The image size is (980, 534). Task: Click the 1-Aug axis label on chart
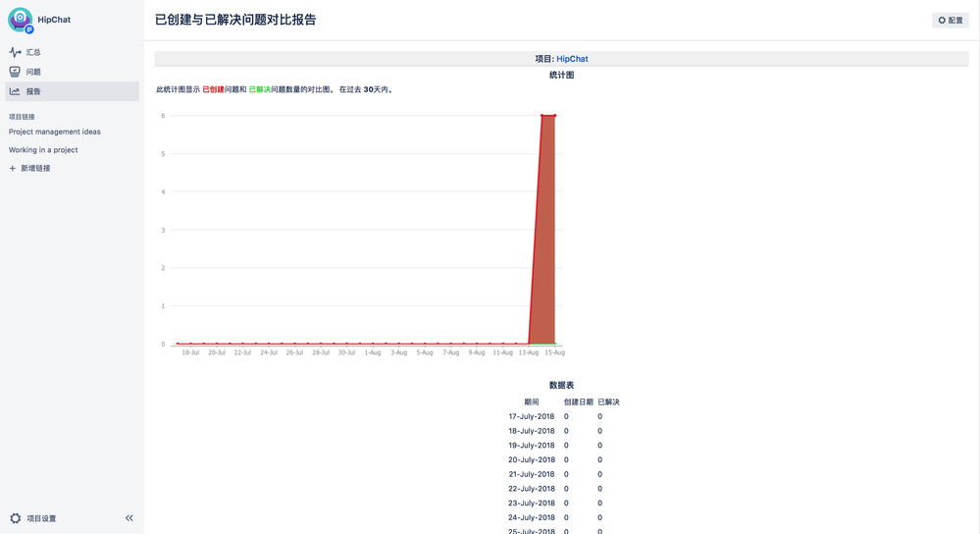coord(373,352)
